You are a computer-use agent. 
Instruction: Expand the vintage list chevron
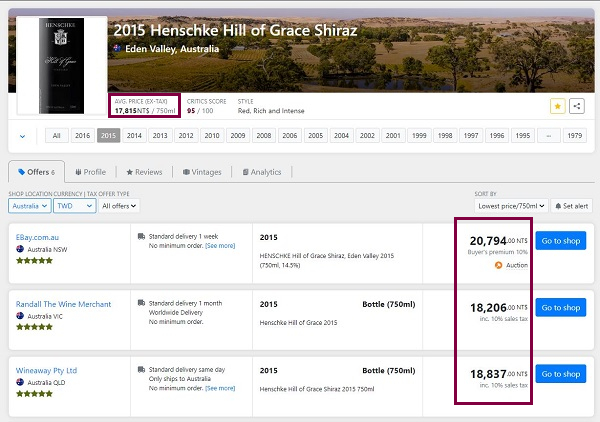pos(23,136)
